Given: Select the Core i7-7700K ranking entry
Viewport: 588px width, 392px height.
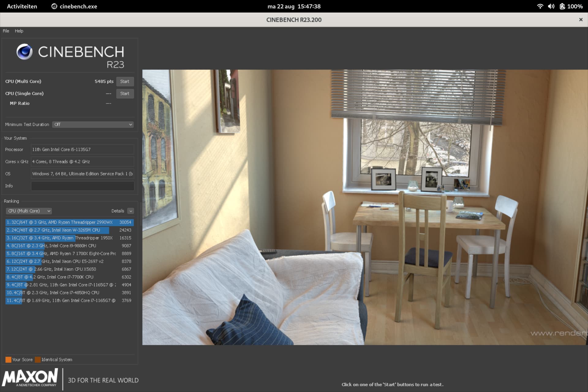Looking at the screenshot, I should (x=70, y=277).
